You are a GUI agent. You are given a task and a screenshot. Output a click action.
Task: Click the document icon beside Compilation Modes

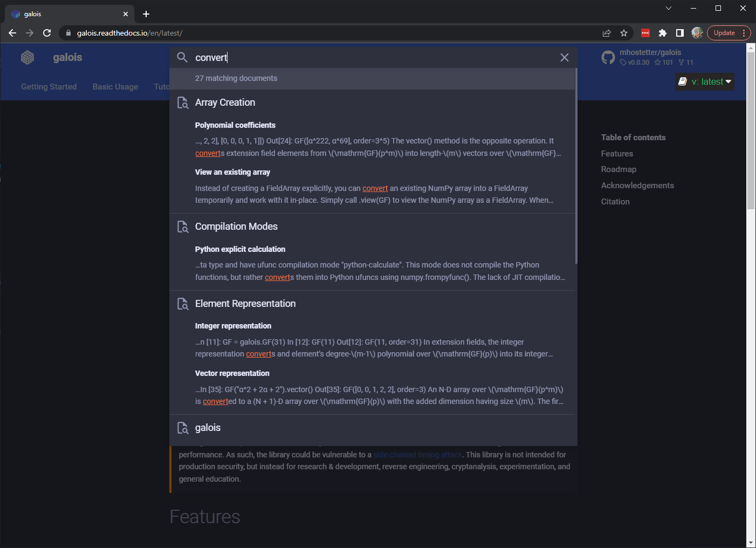click(183, 227)
